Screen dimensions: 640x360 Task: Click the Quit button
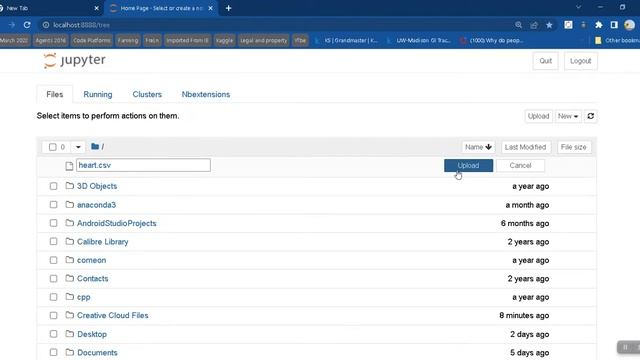click(545, 61)
